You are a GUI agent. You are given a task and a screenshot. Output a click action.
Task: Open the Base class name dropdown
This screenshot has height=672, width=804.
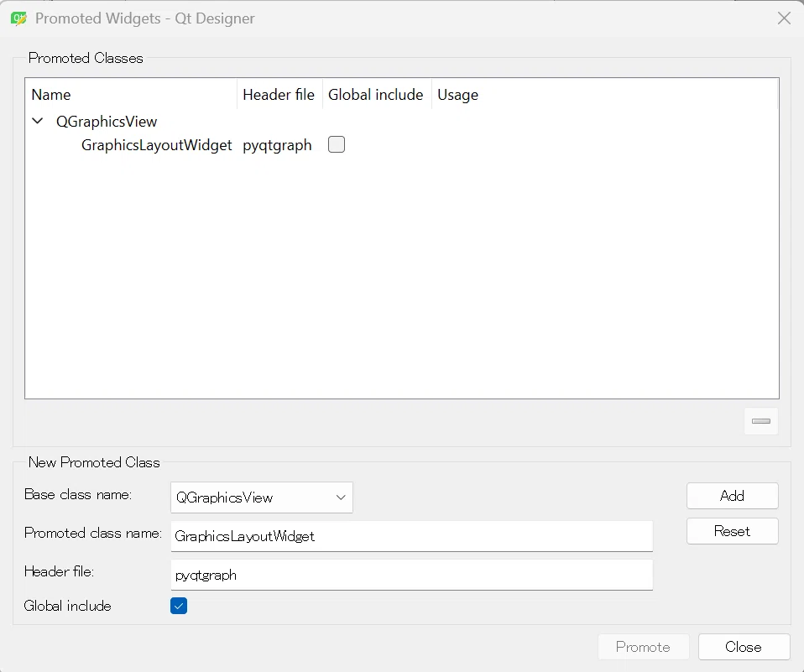(x=262, y=497)
